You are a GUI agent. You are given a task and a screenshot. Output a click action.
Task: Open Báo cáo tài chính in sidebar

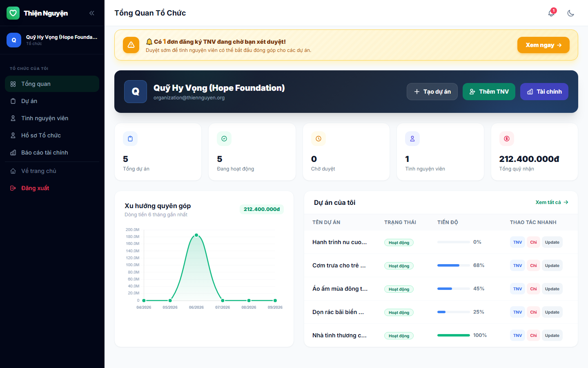click(x=52, y=153)
